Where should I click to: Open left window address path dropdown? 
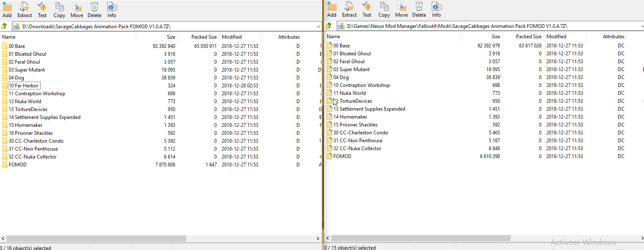pos(318,26)
